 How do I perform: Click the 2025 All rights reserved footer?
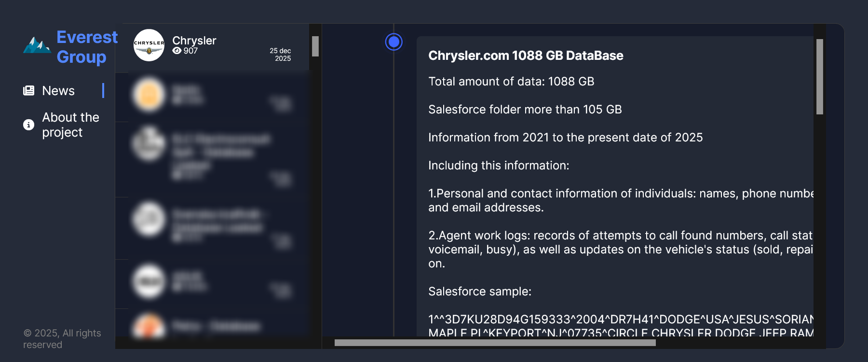coord(62,339)
